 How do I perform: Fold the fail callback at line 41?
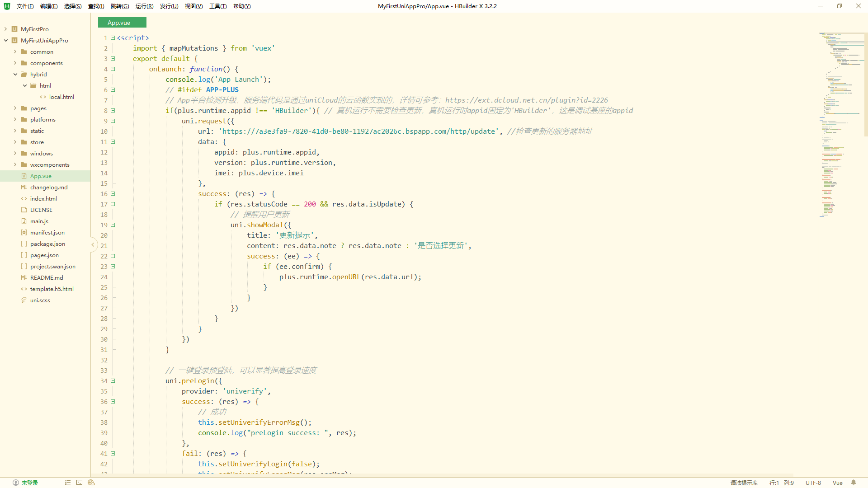113,453
